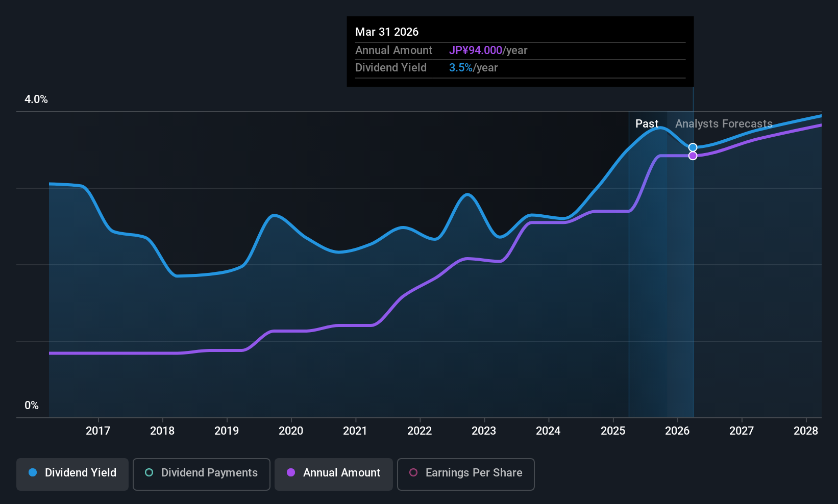Expand the Dividend Payments legend entry

pos(201,474)
